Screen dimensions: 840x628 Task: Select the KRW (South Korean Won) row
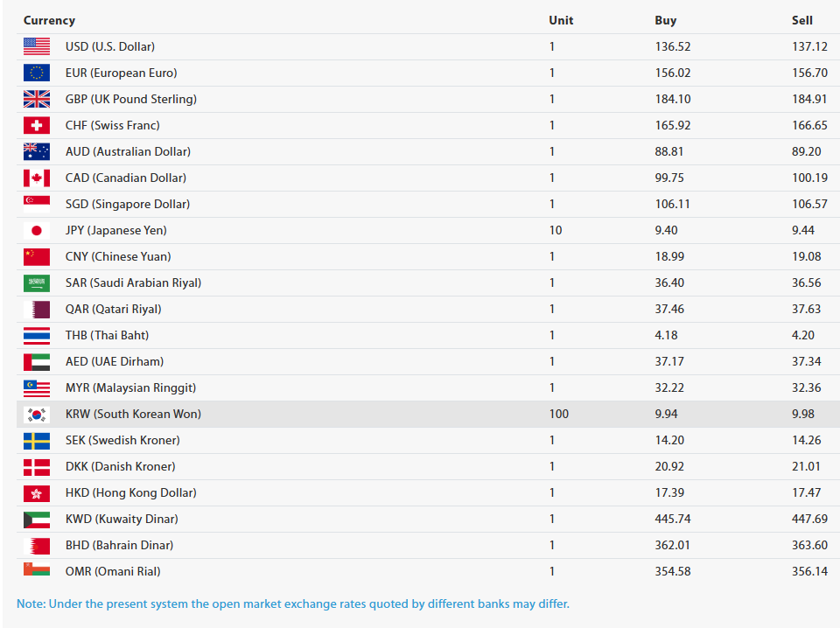click(428, 414)
